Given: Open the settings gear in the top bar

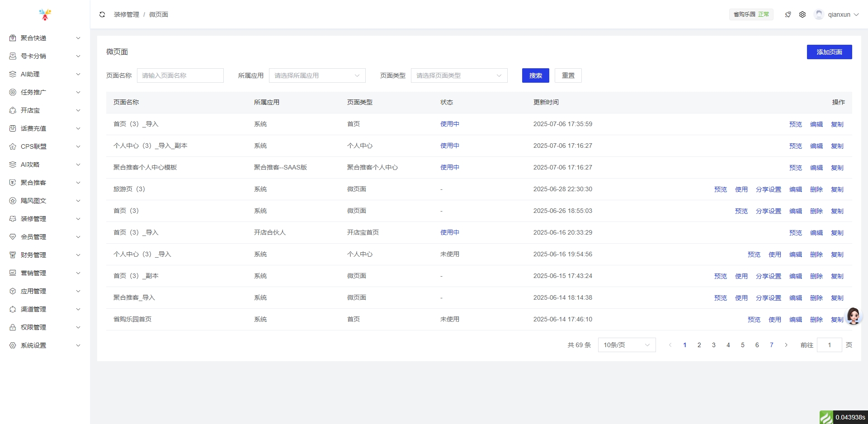Looking at the screenshot, I should click(x=802, y=14).
